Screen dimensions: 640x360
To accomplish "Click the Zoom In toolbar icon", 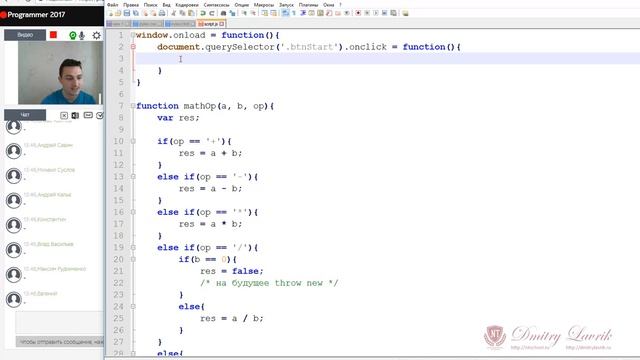I will [244, 13].
